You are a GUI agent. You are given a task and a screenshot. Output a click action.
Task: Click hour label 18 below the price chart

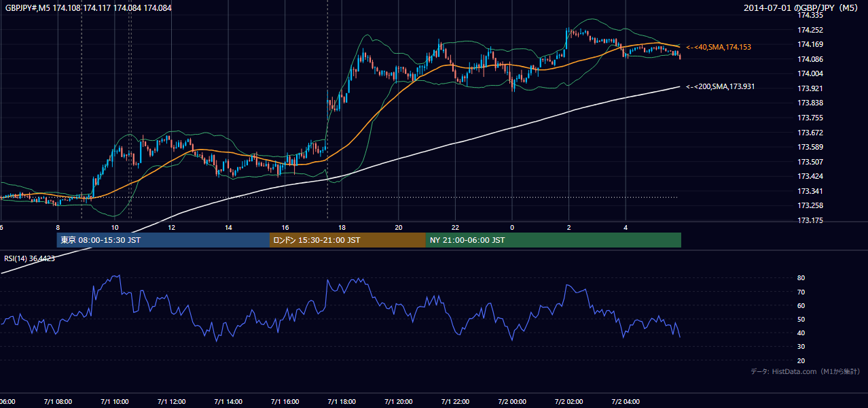(342, 227)
